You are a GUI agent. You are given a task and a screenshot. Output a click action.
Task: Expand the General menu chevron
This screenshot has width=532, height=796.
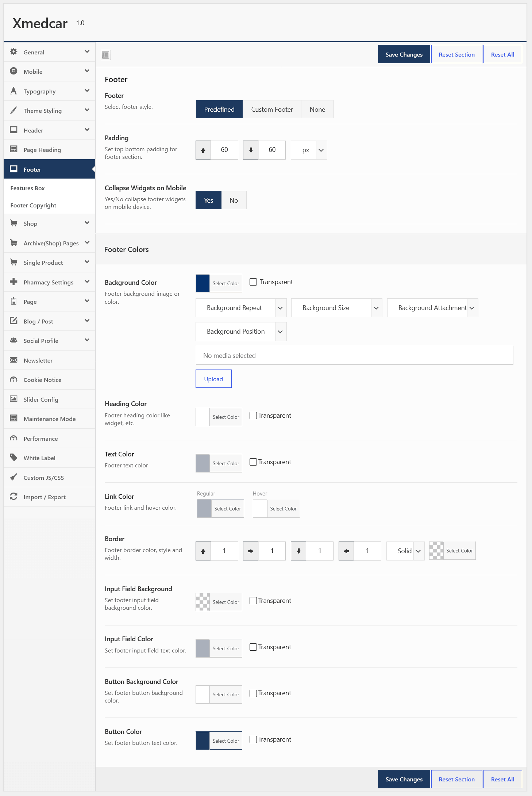coord(87,51)
